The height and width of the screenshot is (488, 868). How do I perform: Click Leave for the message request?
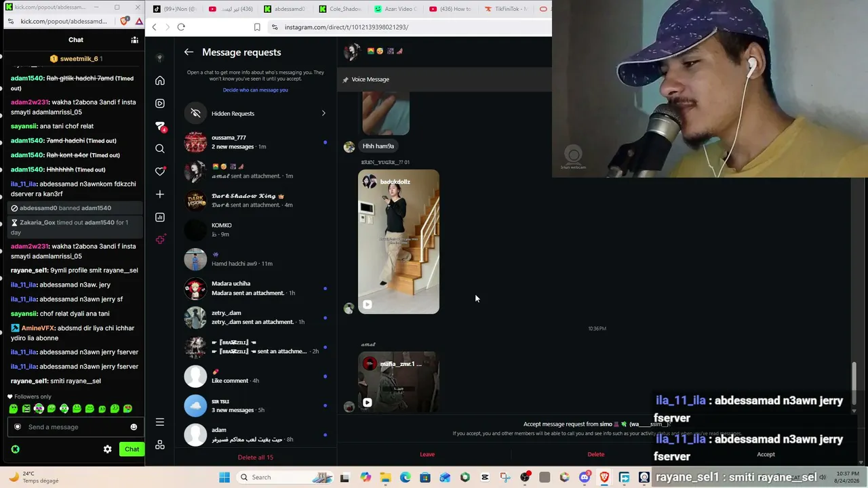point(427,454)
